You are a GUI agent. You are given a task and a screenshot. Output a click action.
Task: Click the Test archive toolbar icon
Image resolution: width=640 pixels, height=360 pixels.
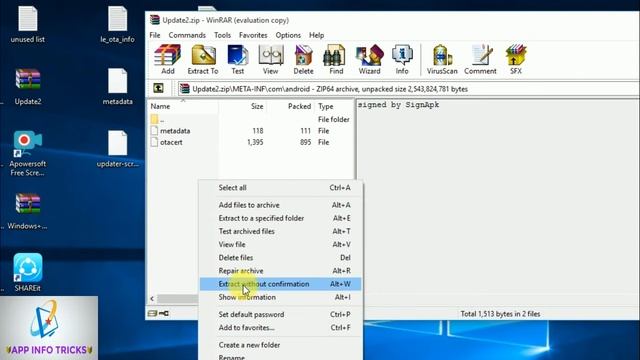[238, 60]
